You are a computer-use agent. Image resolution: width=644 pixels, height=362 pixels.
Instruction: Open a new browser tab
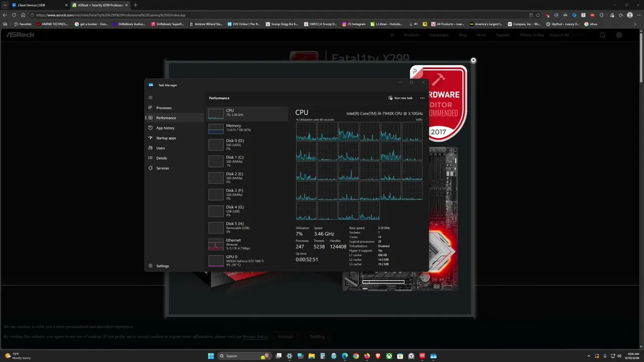[135, 5]
